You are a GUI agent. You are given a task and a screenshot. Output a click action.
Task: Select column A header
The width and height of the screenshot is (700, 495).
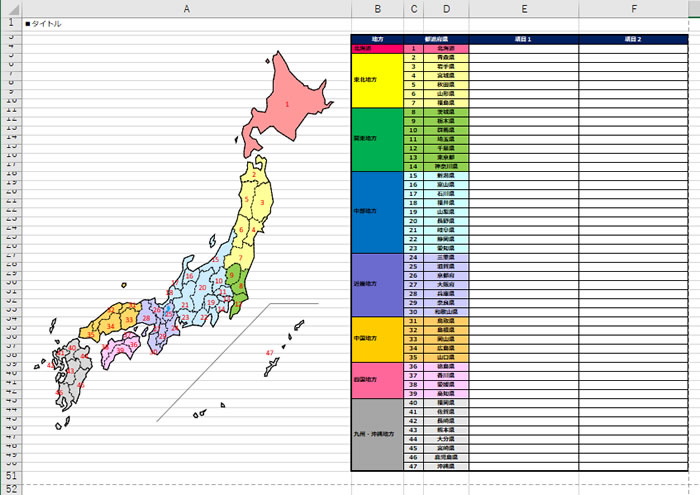tap(187, 9)
